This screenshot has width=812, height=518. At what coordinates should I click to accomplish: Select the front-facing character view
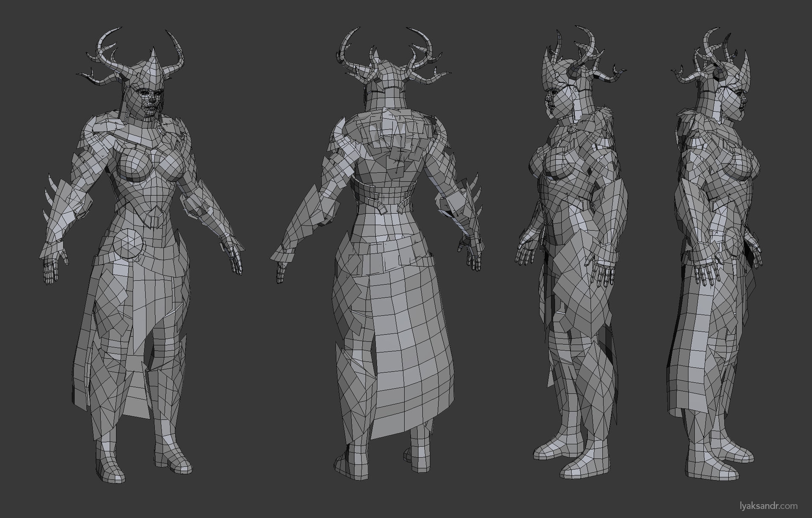pos(135,254)
